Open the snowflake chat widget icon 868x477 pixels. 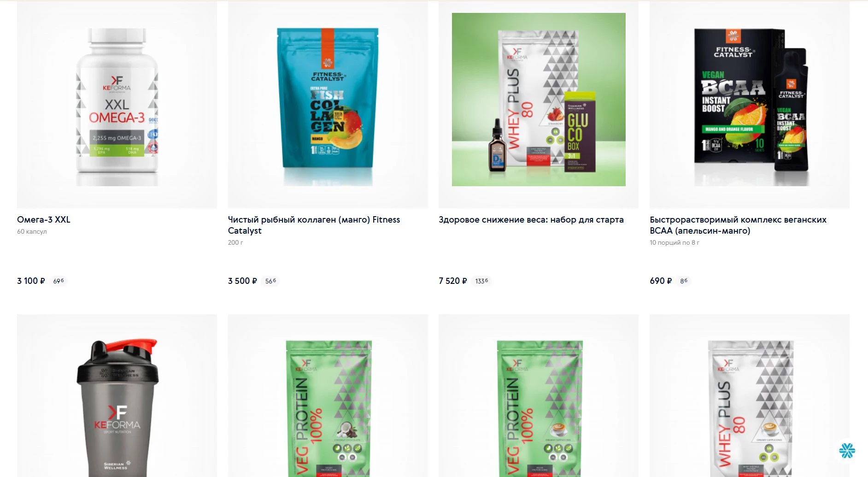click(847, 450)
